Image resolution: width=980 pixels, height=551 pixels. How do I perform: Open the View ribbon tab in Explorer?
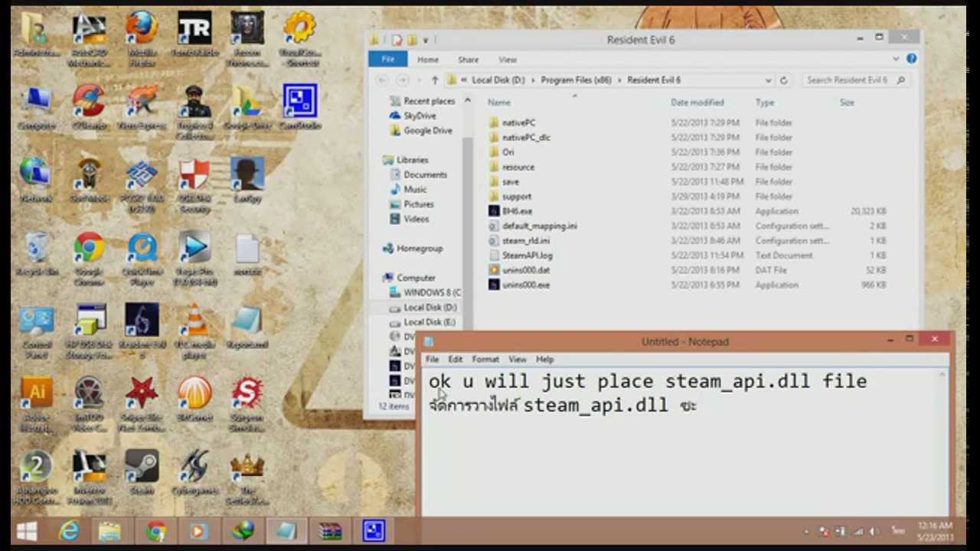tap(508, 59)
